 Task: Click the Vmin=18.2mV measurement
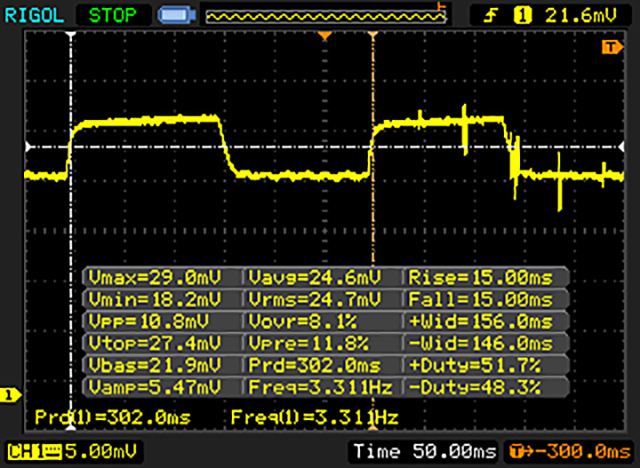click(x=155, y=300)
